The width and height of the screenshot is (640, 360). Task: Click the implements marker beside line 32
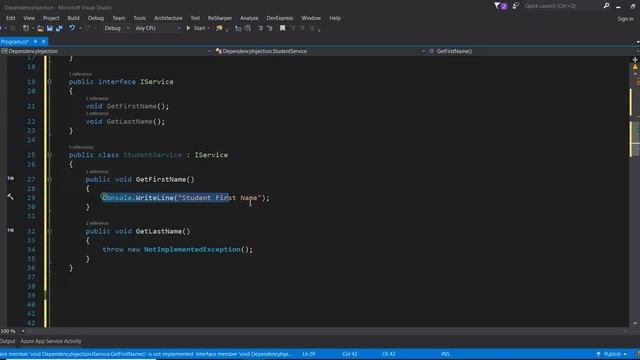pos(11,230)
